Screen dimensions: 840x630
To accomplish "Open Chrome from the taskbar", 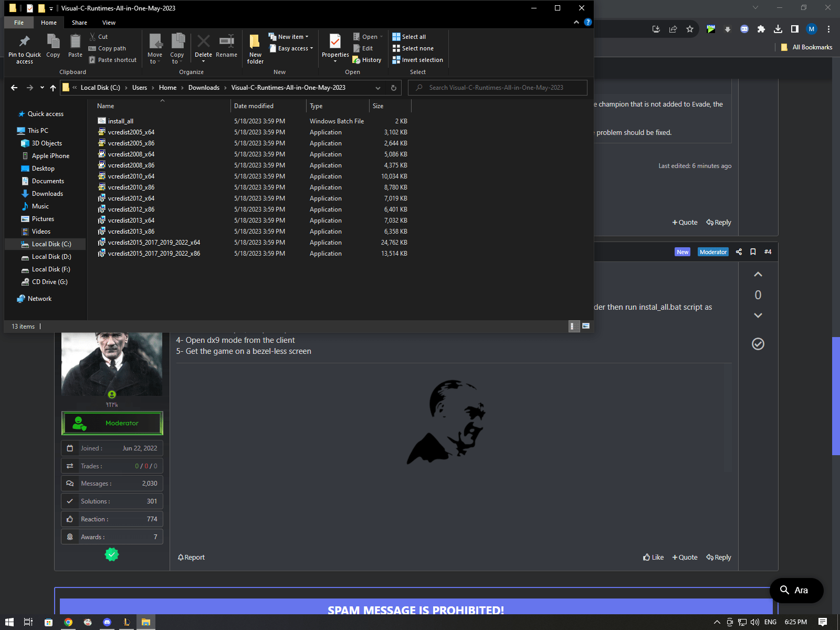I will point(68,622).
